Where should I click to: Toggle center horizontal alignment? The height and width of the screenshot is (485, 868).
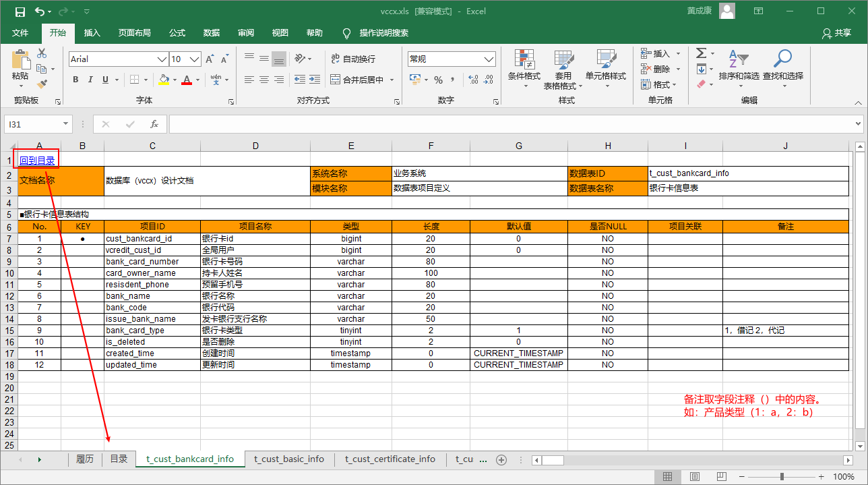(x=263, y=80)
